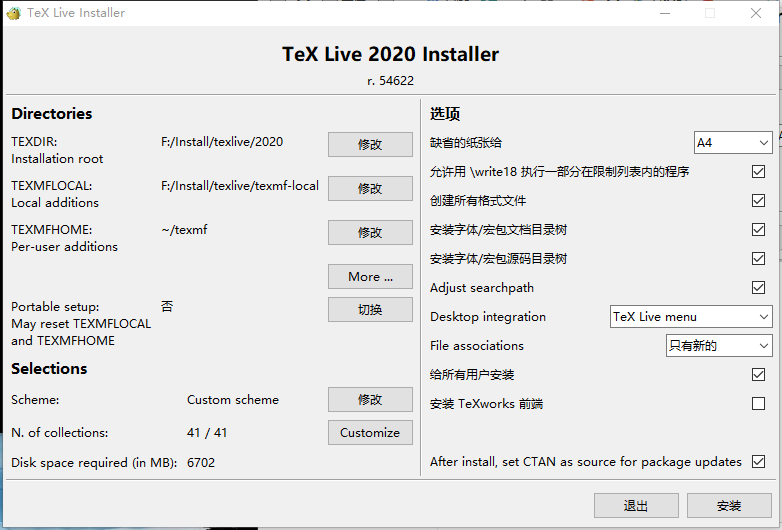Open the File associations 只有新的 dropdown
The image size is (782, 530).
pyautogui.click(x=719, y=346)
